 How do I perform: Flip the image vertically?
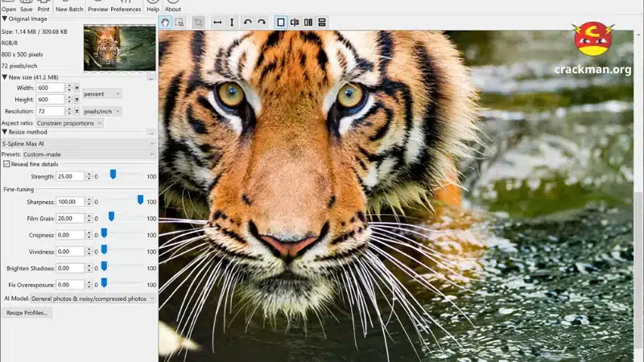(232, 23)
